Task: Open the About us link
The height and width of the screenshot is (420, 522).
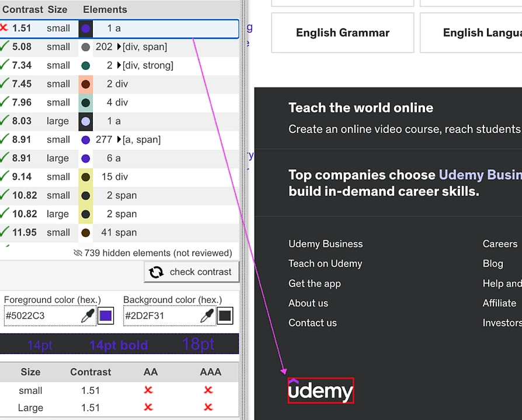Action: pos(308,303)
